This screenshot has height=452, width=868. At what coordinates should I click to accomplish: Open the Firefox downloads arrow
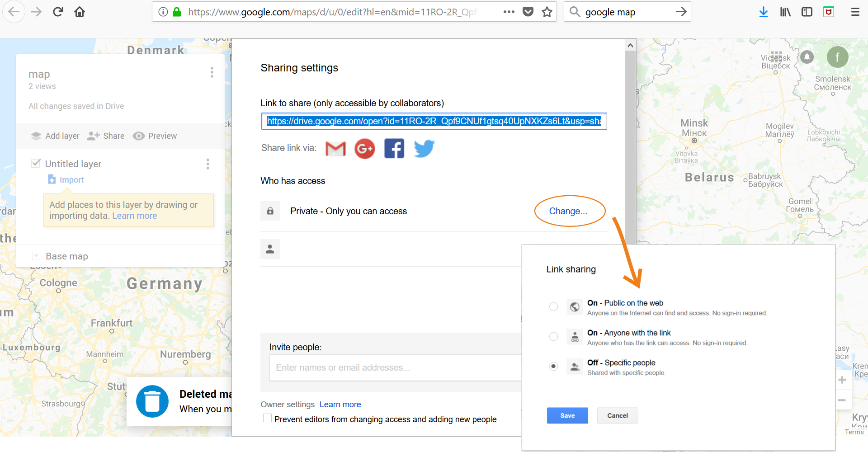(763, 12)
